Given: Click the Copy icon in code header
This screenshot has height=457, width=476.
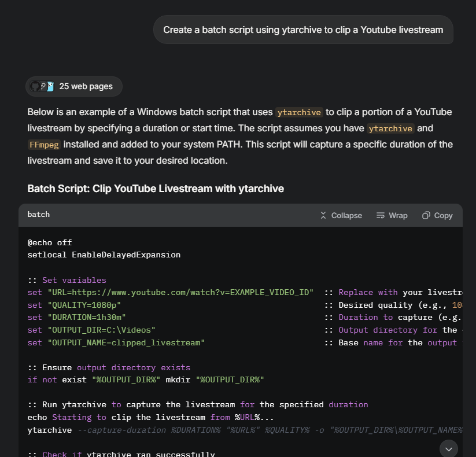Looking at the screenshot, I should pyautogui.click(x=426, y=215).
